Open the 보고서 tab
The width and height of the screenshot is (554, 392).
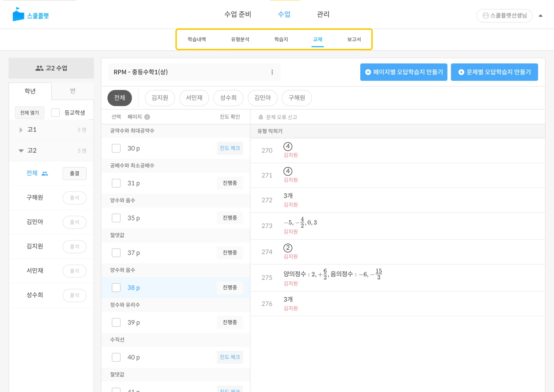354,39
